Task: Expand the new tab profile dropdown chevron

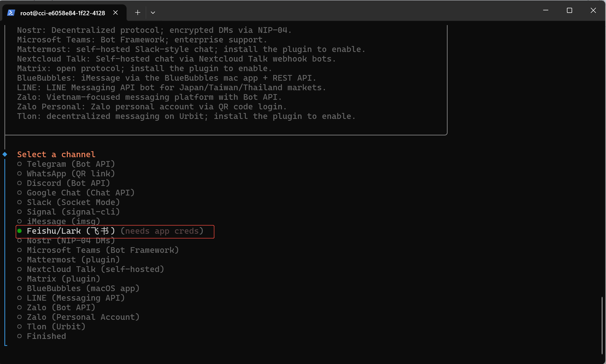Action: pos(152,13)
